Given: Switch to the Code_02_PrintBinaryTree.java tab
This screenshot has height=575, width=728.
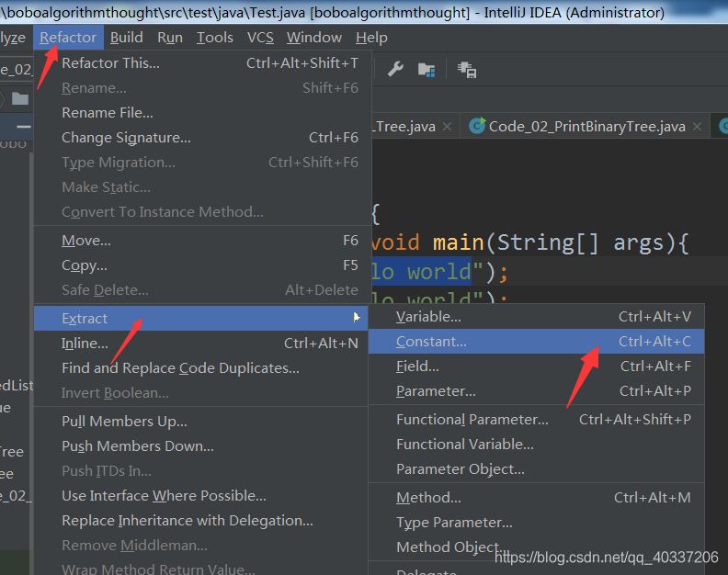Looking at the screenshot, I should tap(586, 126).
